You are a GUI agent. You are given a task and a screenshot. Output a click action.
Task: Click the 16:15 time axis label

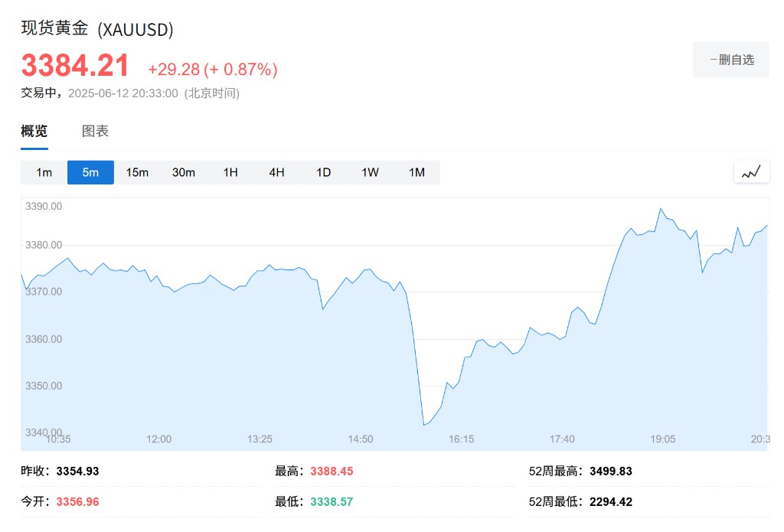(x=461, y=439)
